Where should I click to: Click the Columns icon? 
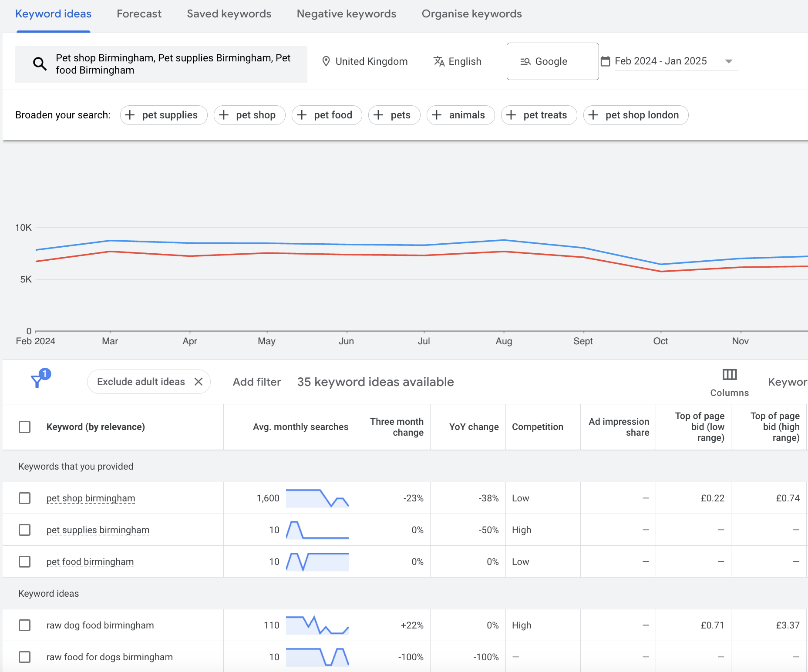click(729, 374)
